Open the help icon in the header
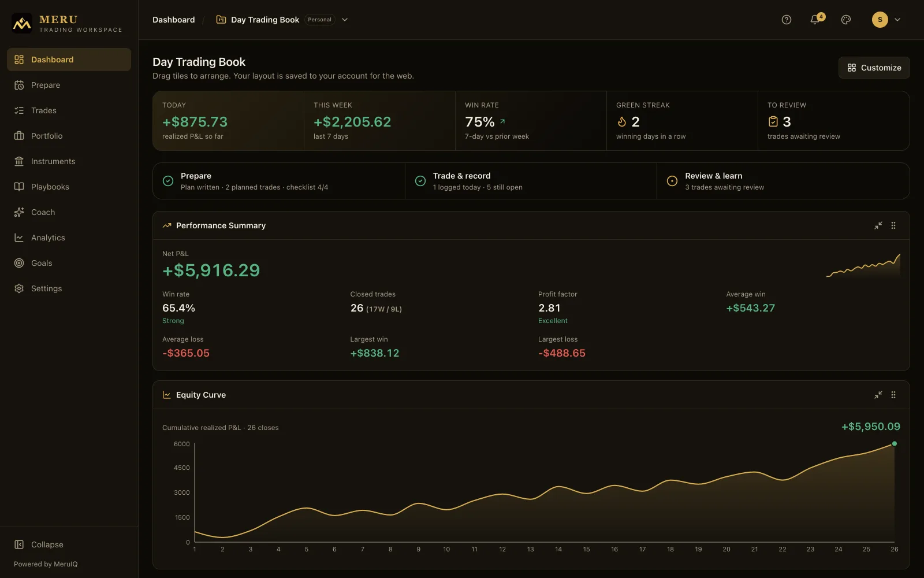924x578 pixels. (x=786, y=20)
